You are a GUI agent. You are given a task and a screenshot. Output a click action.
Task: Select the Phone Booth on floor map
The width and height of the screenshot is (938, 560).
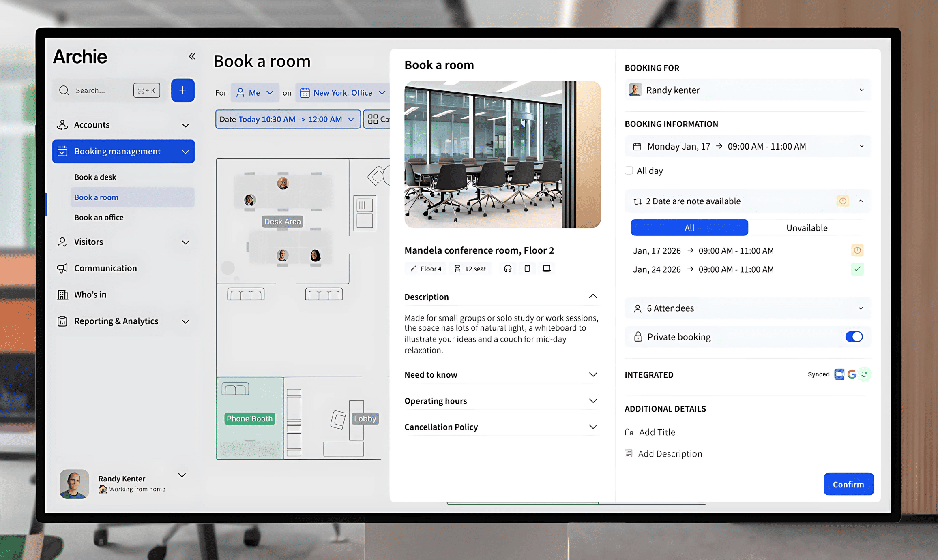coord(249,419)
